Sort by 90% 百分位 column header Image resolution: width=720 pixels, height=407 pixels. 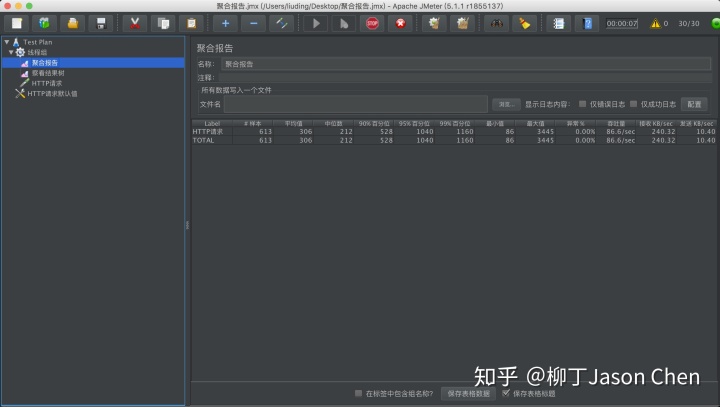374,124
